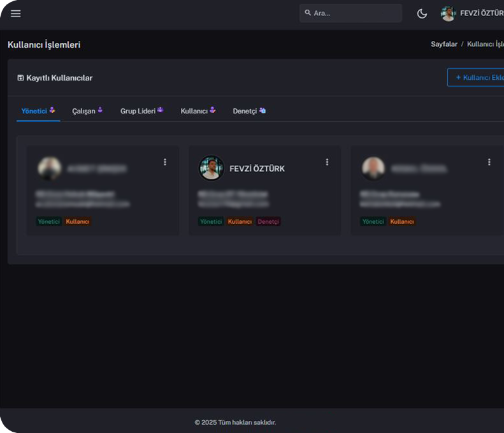Click FEVZİ ÖZTÜRK card avatar photo
The image size is (504, 433).
tap(211, 168)
